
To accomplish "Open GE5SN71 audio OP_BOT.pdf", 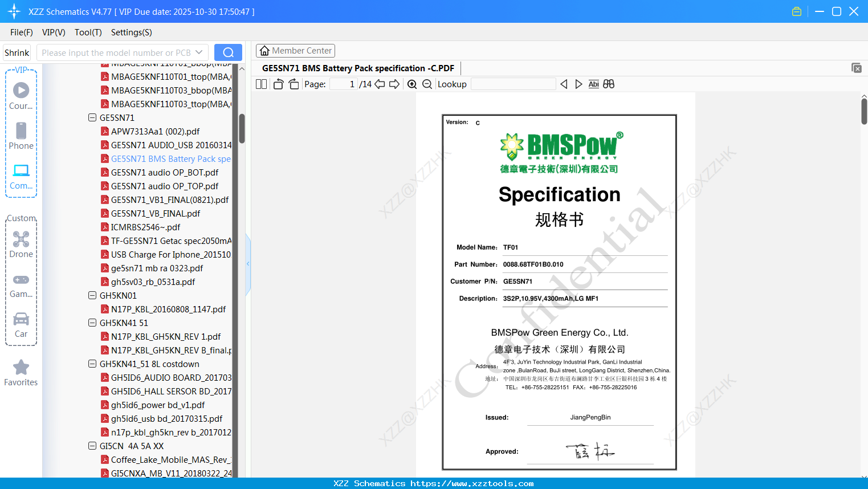I will [x=165, y=172].
